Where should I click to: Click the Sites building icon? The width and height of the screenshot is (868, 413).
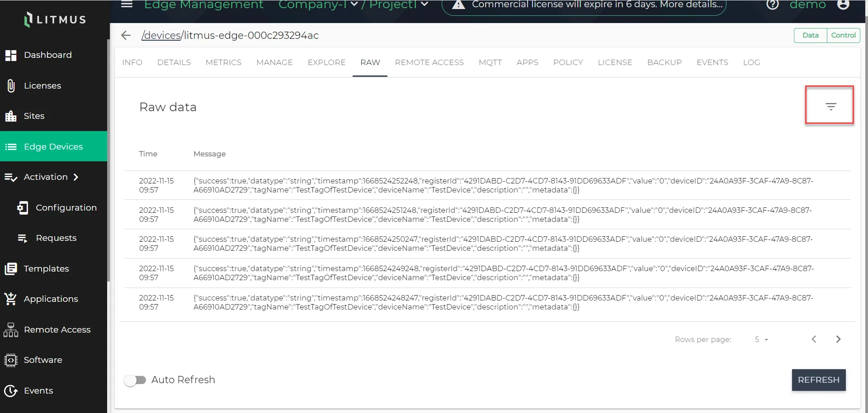coord(11,116)
